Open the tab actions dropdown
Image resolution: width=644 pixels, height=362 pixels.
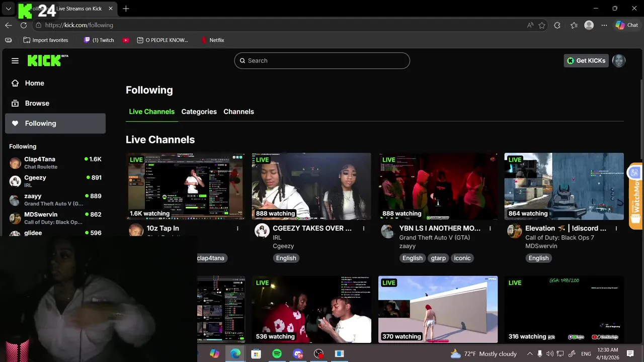point(8,9)
